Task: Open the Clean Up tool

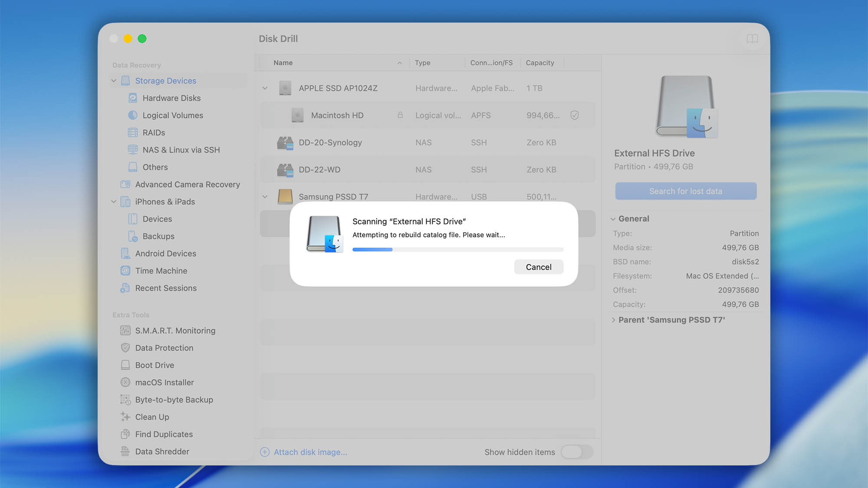Action: (125, 417)
